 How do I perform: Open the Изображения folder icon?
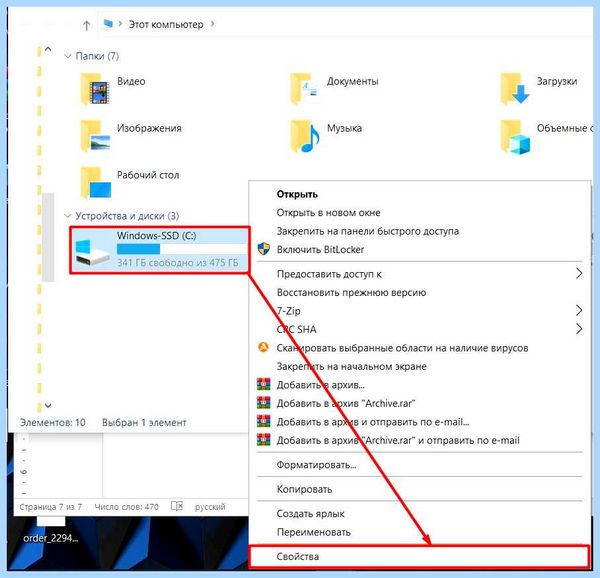95,136
